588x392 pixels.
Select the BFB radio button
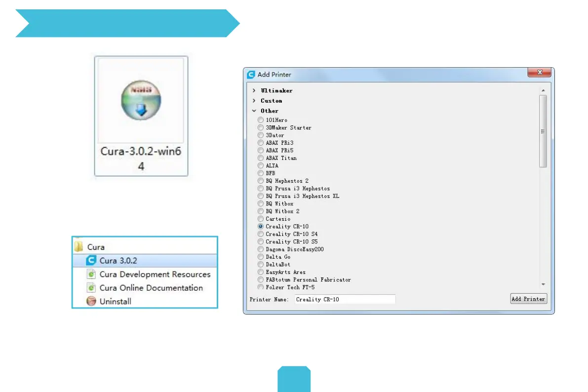(x=261, y=173)
